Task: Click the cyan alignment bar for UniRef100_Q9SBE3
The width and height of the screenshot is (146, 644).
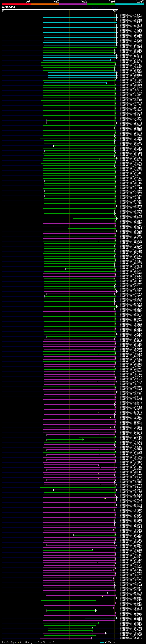Action: coord(75,83)
